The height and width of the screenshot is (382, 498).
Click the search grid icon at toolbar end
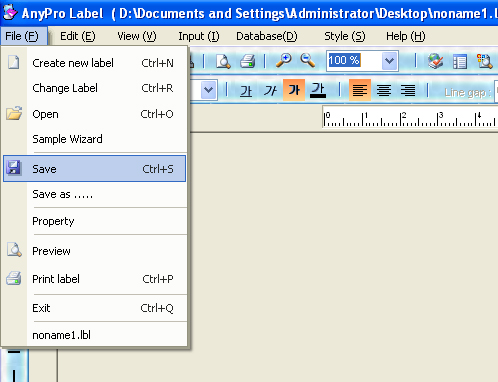(484, 61)
